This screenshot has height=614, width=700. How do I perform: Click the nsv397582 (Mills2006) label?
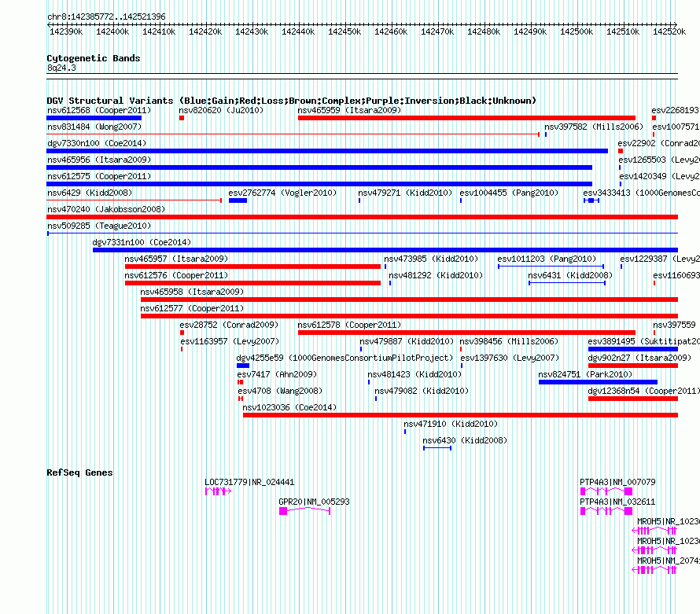tap(594, 127)
